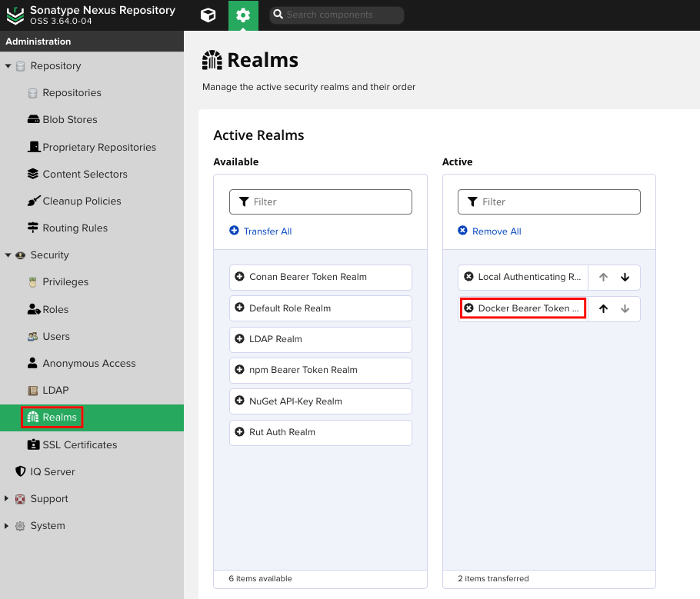Click up arrow on Local Authenticating Realm
Viewport: 700px width, 599px height.
coord(603,277)
